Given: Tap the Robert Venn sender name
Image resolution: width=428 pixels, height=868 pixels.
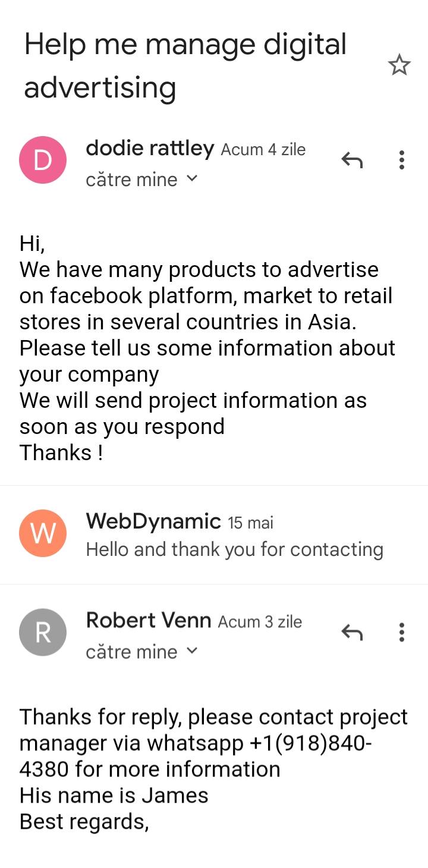Looking at the screenshot, I should click(x=149, y=621).
